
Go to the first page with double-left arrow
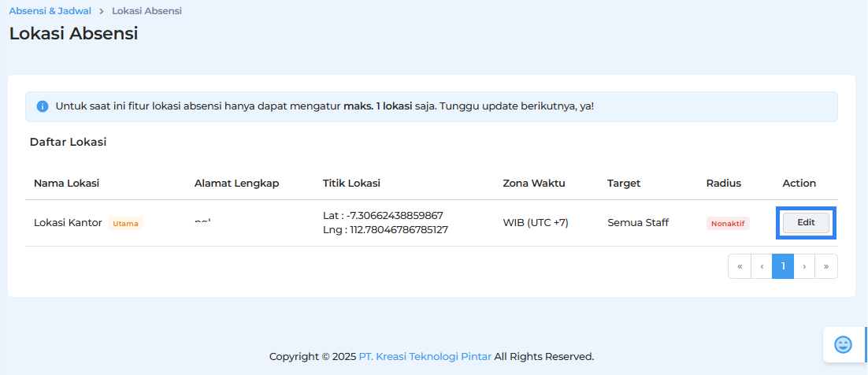pos(740,266)
